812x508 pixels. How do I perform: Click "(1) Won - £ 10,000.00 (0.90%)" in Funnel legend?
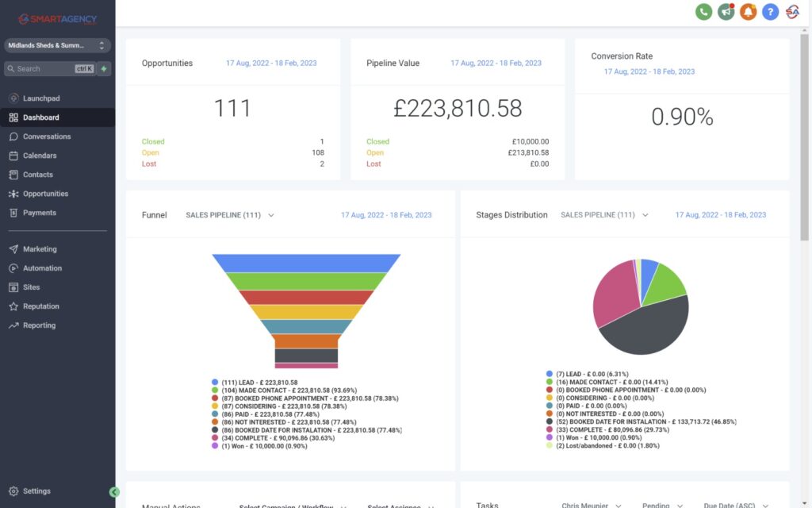(264, 446)
